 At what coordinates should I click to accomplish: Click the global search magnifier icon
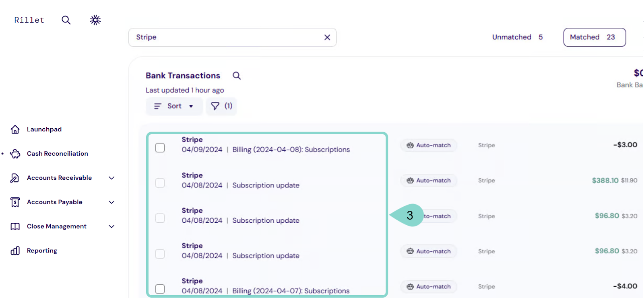66,20
